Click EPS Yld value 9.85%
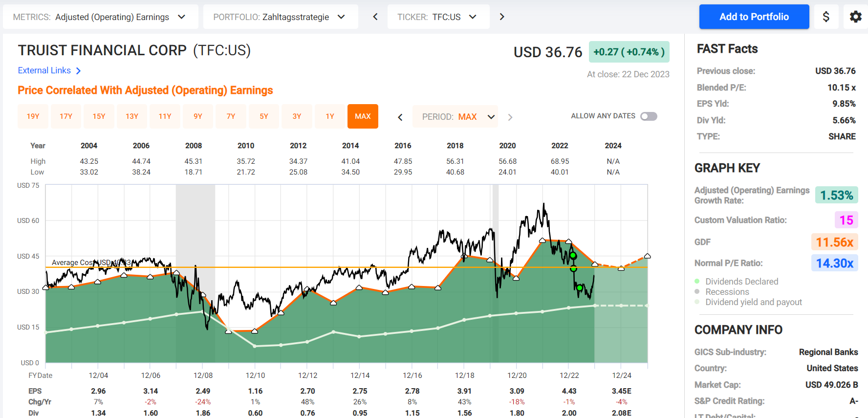Image resolution: width=868 pixels, height=418 pixels. coord(844,104)
